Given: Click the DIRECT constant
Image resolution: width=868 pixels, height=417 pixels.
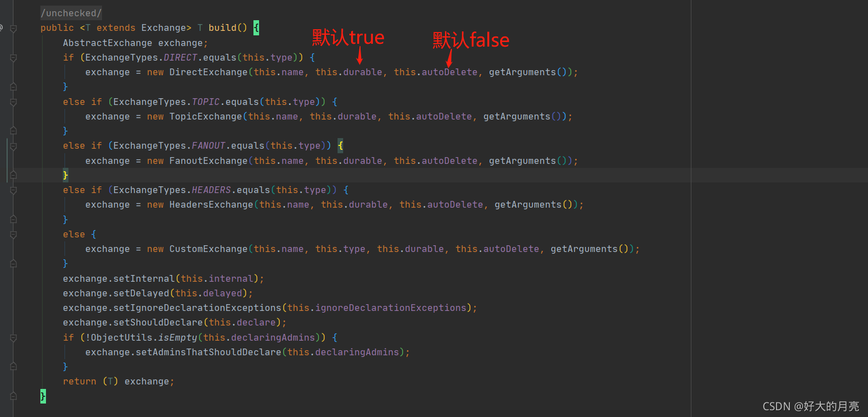Looking at the screenshot, I should click(181, 57).
